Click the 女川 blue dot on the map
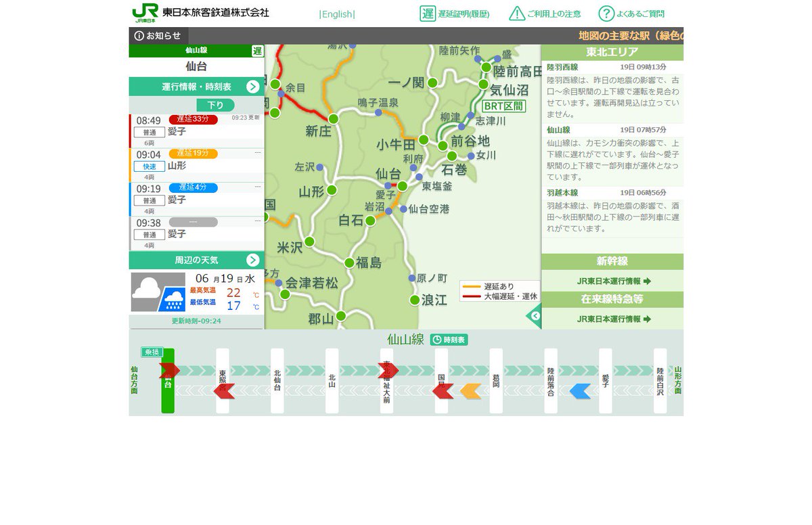Viewport: 812px width, 525px height. point(471,156)
